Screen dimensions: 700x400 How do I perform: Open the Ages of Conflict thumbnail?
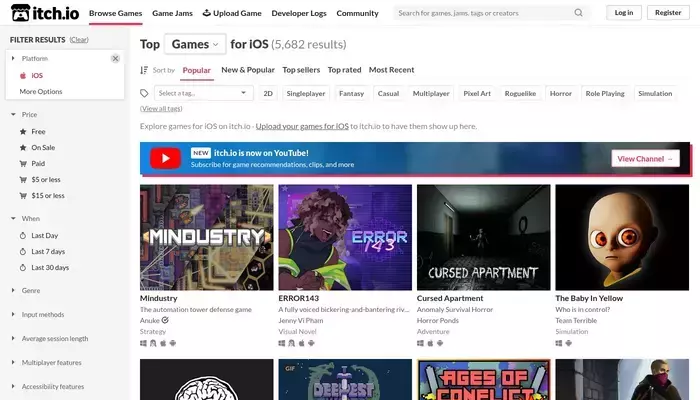click(483, 379)
